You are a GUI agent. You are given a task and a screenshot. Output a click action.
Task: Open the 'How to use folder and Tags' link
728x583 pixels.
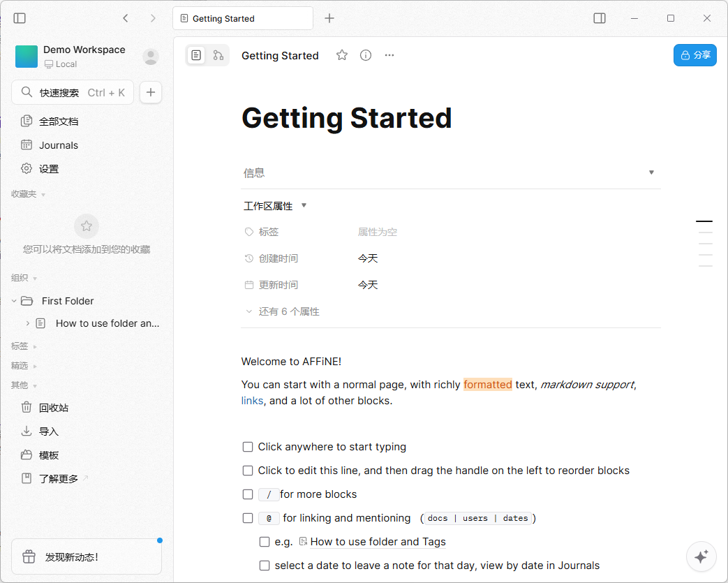(x=378, y=542)
